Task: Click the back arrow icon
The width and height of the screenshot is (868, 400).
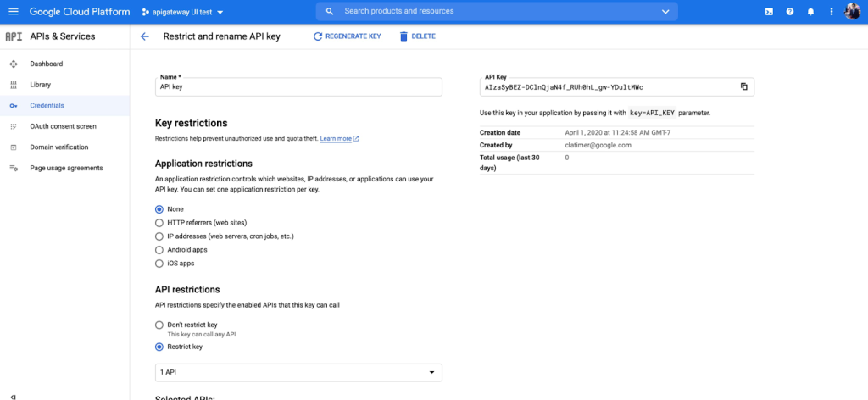Action: point(145,36)
